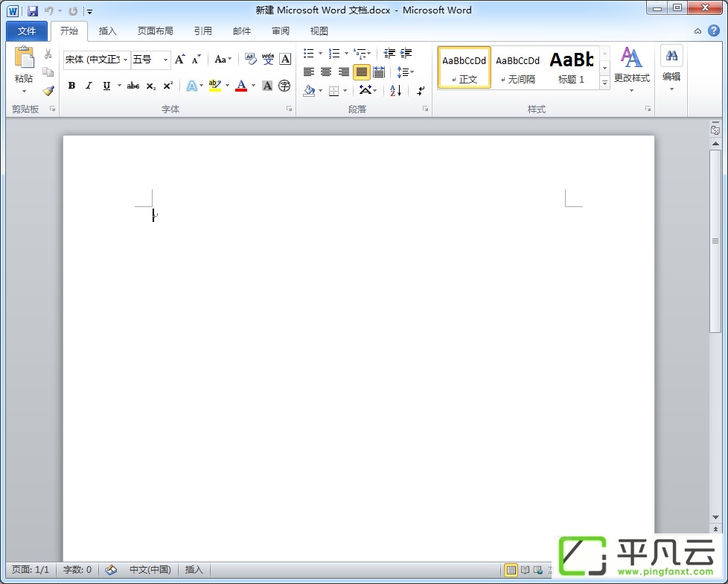Expand the Underline style dropdown arrow
Image resolution: width=728 pixels, height=584 pixels.
[119, 86]
